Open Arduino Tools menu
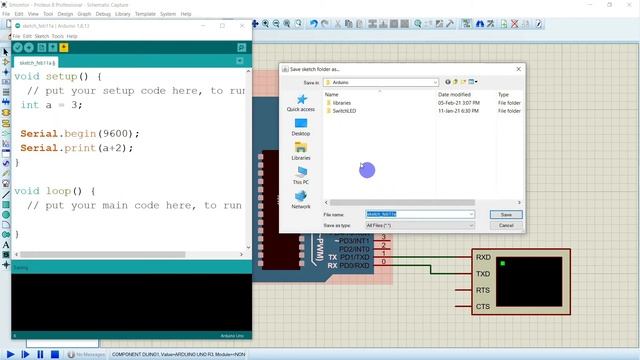Screen dimensions: 640x360 coord(58,36)
